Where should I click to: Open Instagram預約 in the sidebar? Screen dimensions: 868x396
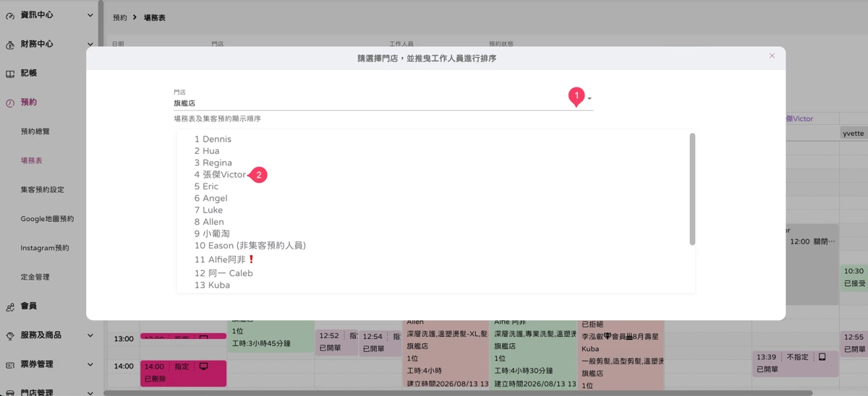tap(45, 248)
